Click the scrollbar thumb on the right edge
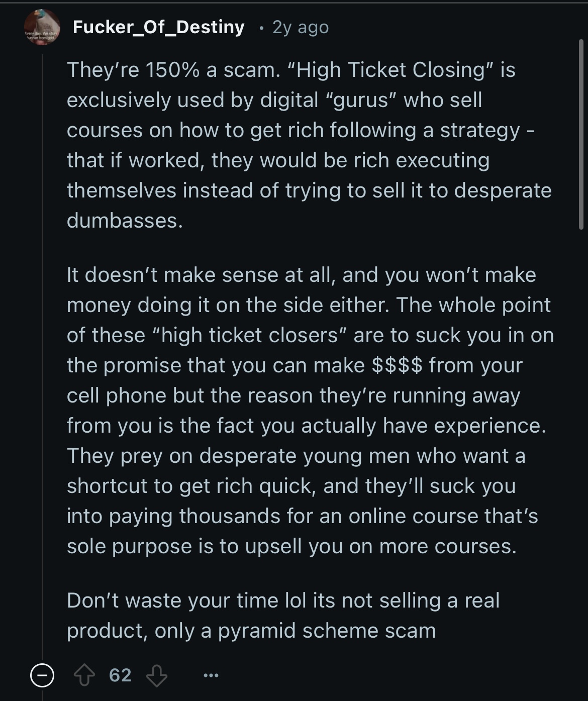 [x=581, y=135]
